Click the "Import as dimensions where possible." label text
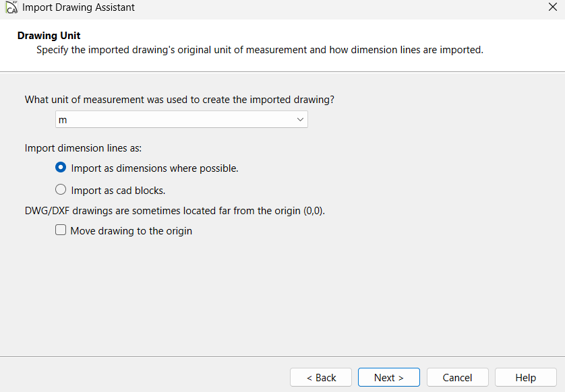The image size is (565, 392). tap(154, 169)
